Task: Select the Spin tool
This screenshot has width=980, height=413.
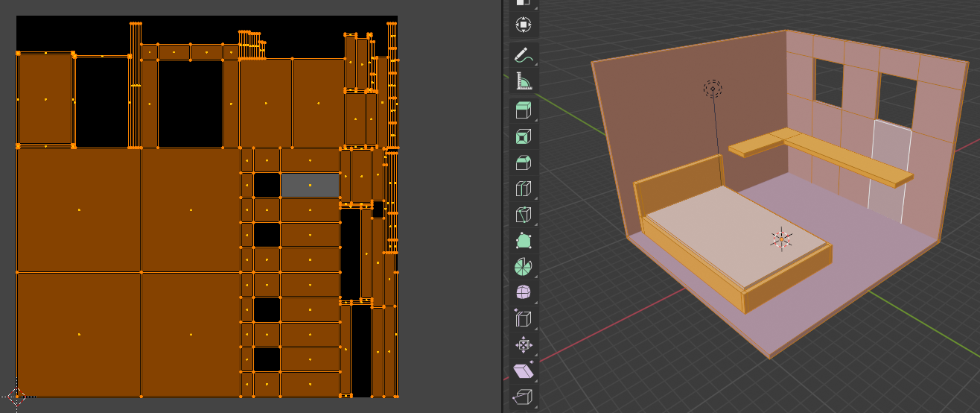Action: click(524, 267)
